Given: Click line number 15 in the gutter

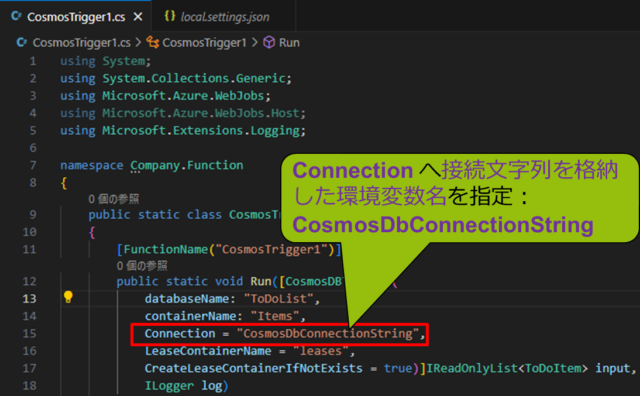Looking at the screenshot, I should tap(29, 334).
